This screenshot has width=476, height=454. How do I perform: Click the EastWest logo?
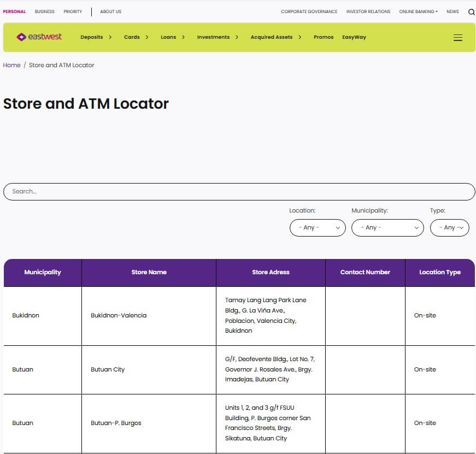37,37
